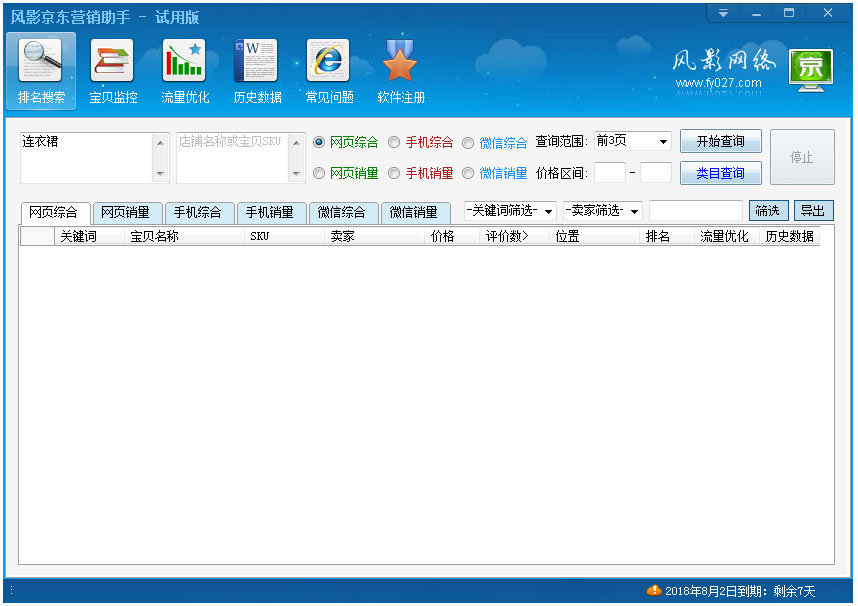Open the 排名搜索 magnifier icon
The width and height of the screenshot is (858, 606).
point(41,61)
